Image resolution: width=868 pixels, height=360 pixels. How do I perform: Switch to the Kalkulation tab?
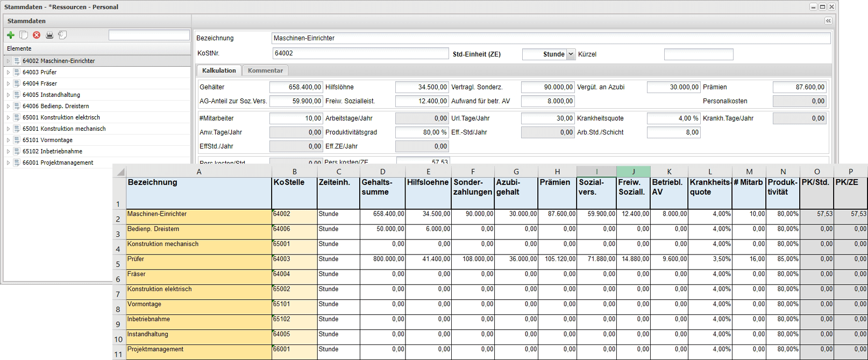[219, 70]
